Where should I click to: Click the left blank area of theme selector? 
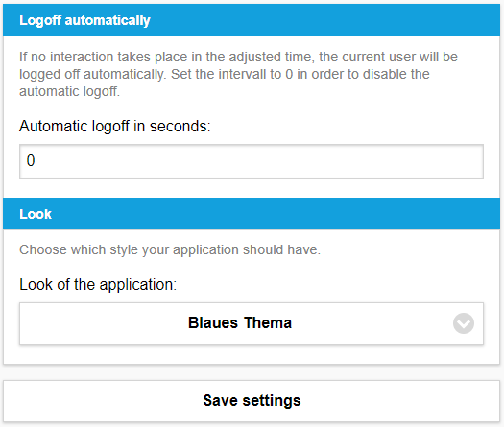103,323
